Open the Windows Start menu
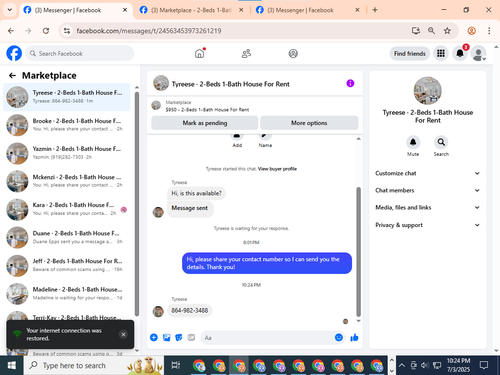The height and width of the screenshot is (375, 500). tap(12, 366)
